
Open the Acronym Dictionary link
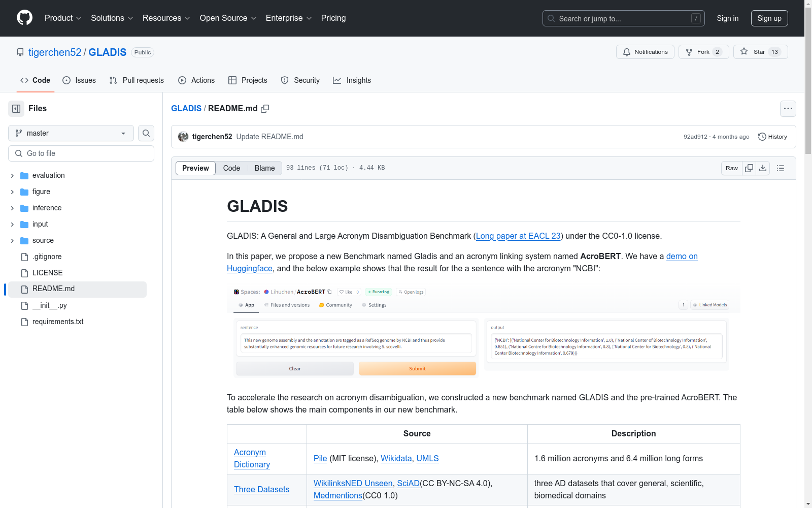[x=252, y=459]
